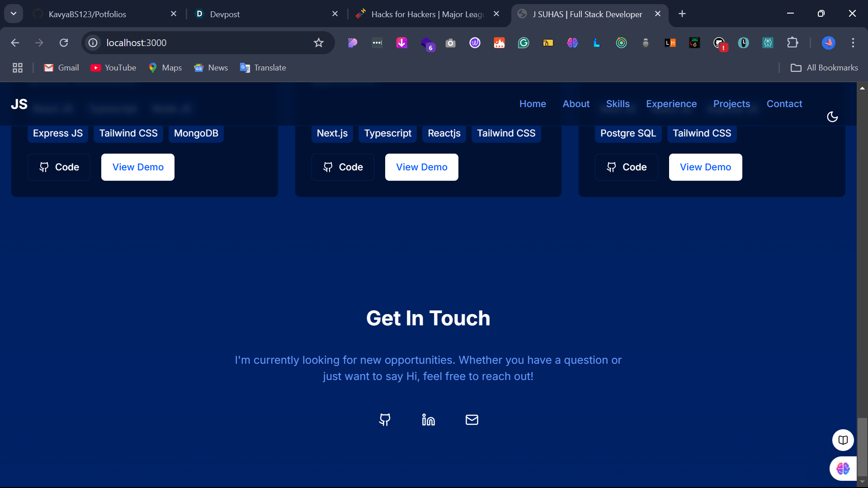
Task: Go to the Projects nav section
Action: (x=731, y=104)
